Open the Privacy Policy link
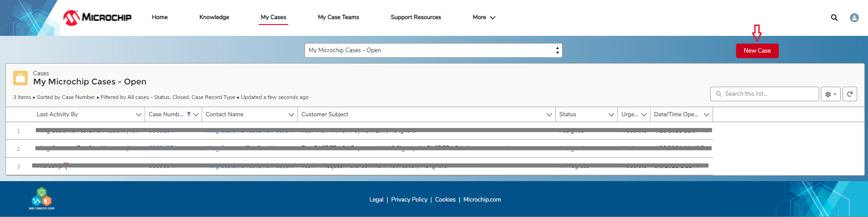The image size is (868, 217). click(409, 200)
